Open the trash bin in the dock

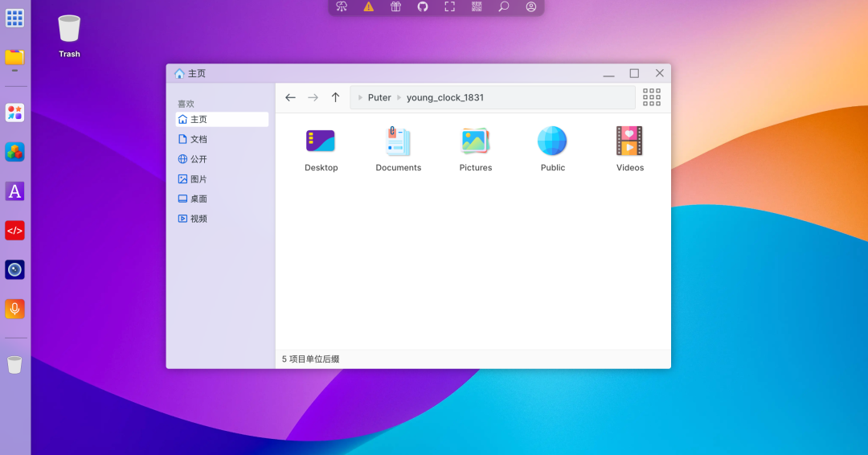[14, 364]
